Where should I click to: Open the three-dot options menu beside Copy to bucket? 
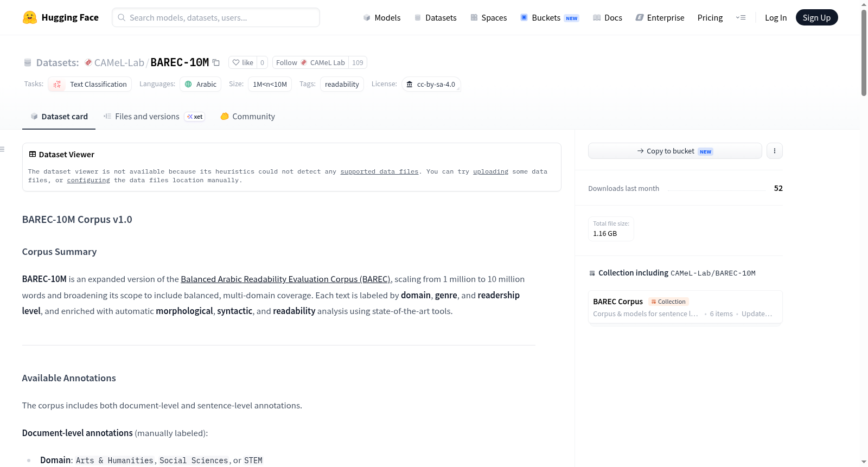click(x=775, y=151)
